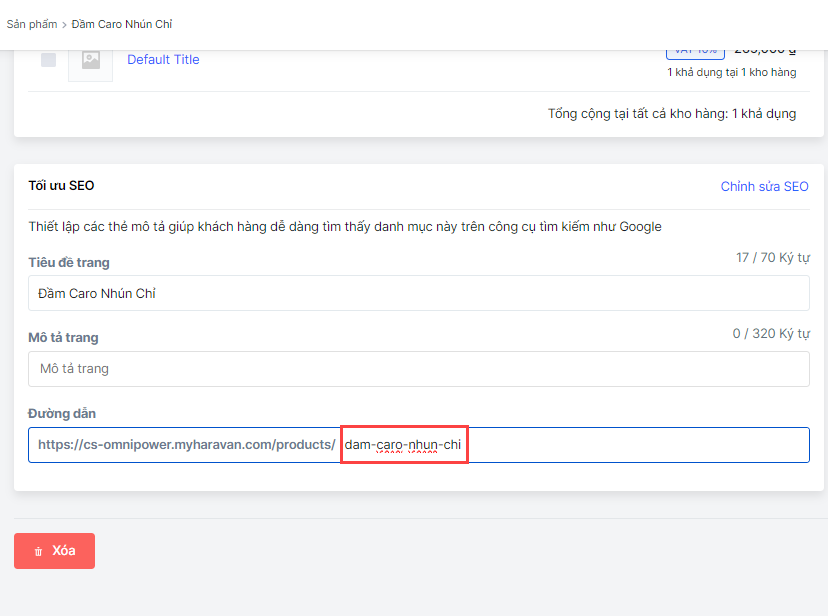Click the Tổng cộng tại tất cả kho hàng line
Image resolution: width=828 pixels, height=616 pixels.
pos(671,114)
